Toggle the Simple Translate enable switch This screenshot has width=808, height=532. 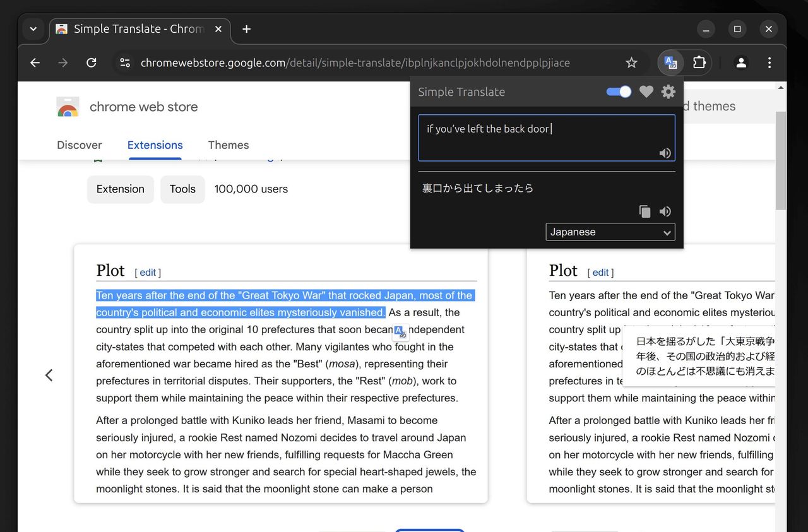619,92
